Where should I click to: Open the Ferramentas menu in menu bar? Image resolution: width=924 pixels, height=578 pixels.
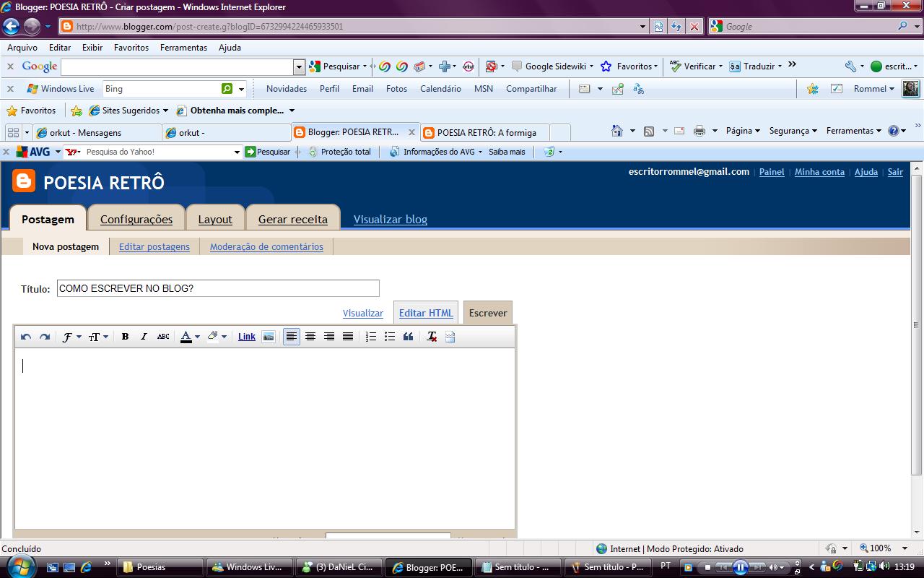[183, 47]
